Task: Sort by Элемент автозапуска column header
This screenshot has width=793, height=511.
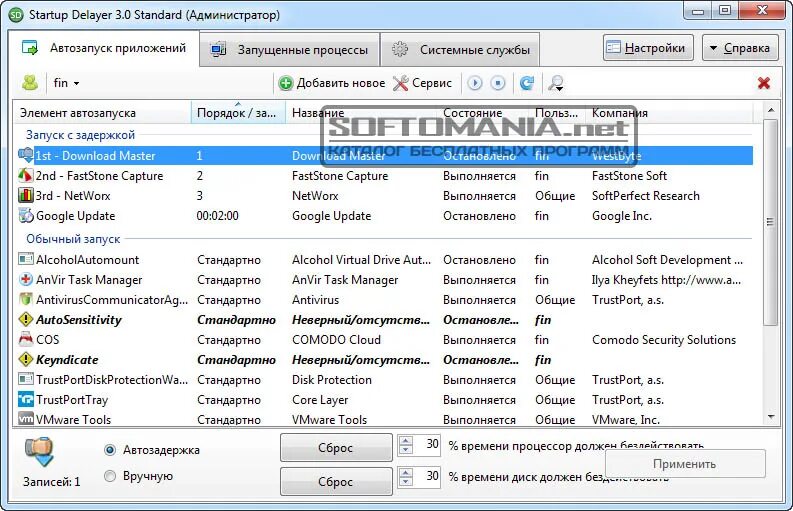Action: [x=102, y=113]
